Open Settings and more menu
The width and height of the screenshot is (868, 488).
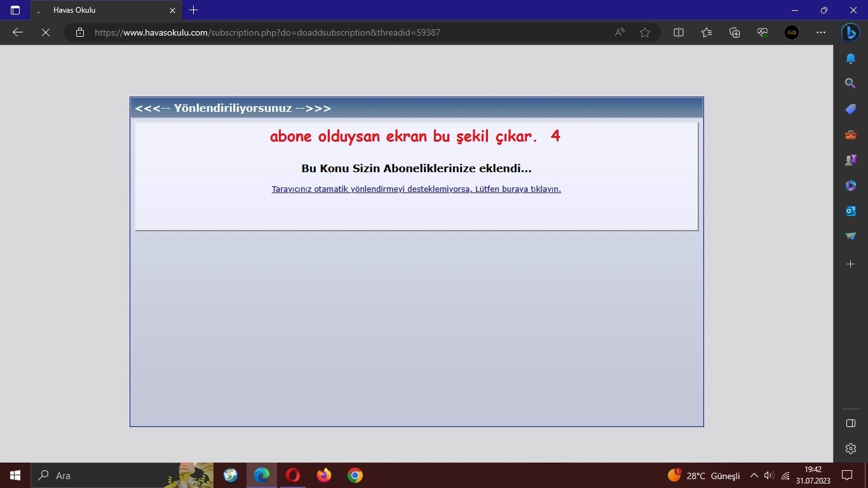(821, 32)
